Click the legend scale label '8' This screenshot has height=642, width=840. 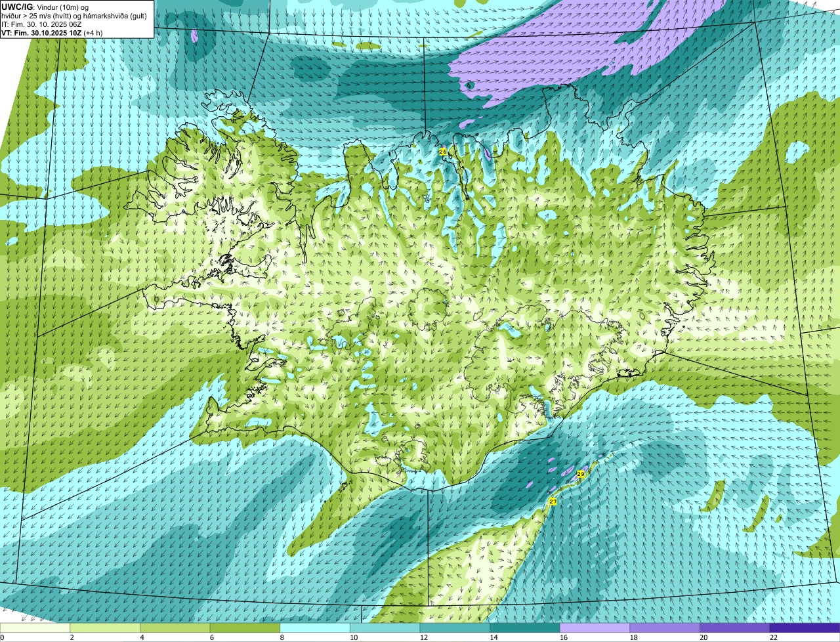pos(283,637)
